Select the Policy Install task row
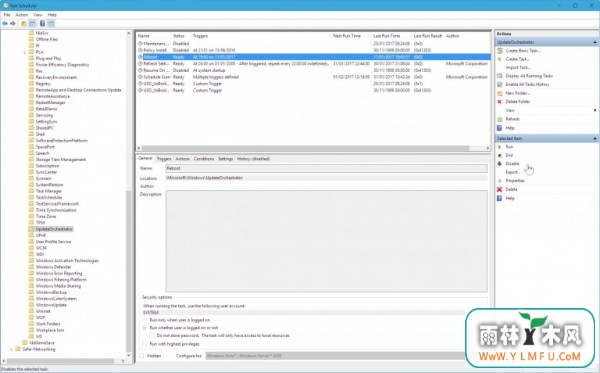This screenshot has height=373, width=600. pos(313,50)
